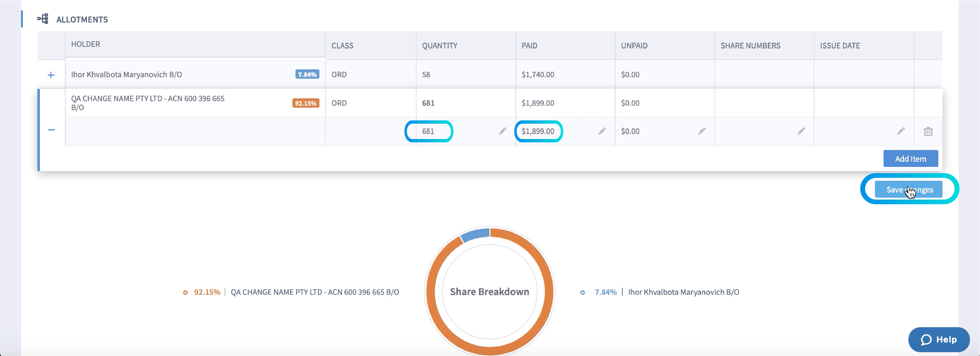Image resolution: width=980 pixels, height=356 pixels.
Task: Click the ALLOTMENTS section heading
Action: point(82,19)
